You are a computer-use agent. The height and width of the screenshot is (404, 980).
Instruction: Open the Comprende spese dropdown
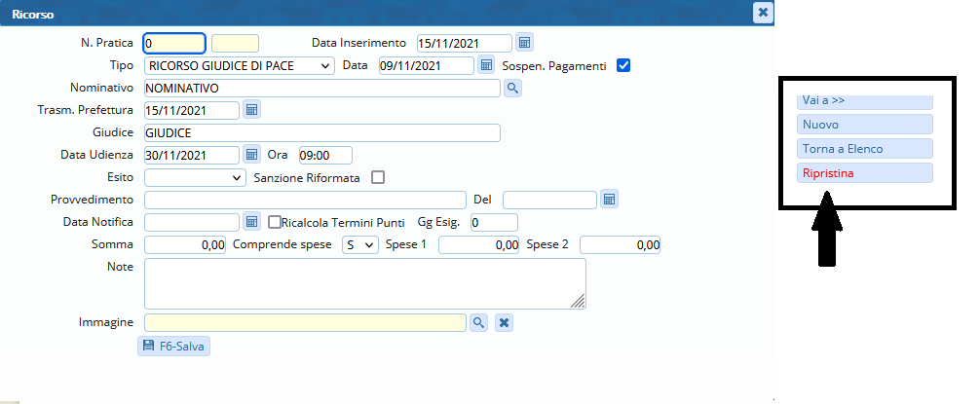pyautogui.click(x=360, y=245)
